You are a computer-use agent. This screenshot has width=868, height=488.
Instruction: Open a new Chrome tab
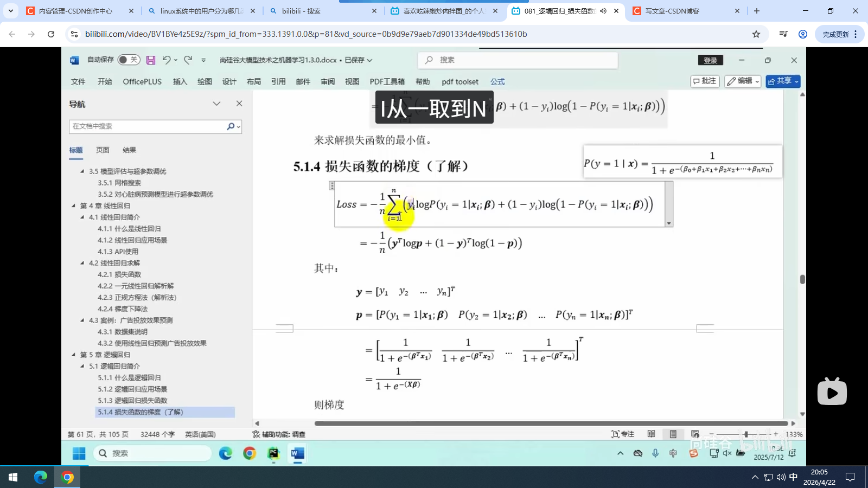point(757,11)
